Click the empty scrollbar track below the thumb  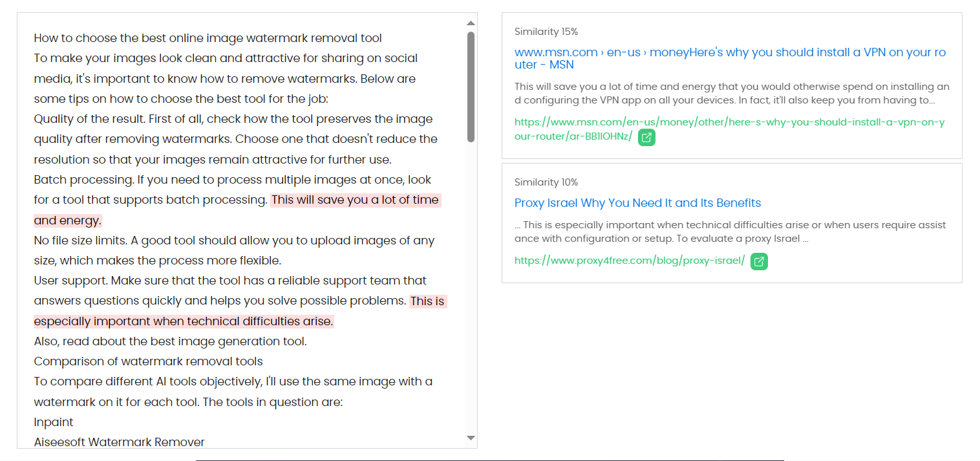pos(471,291)
